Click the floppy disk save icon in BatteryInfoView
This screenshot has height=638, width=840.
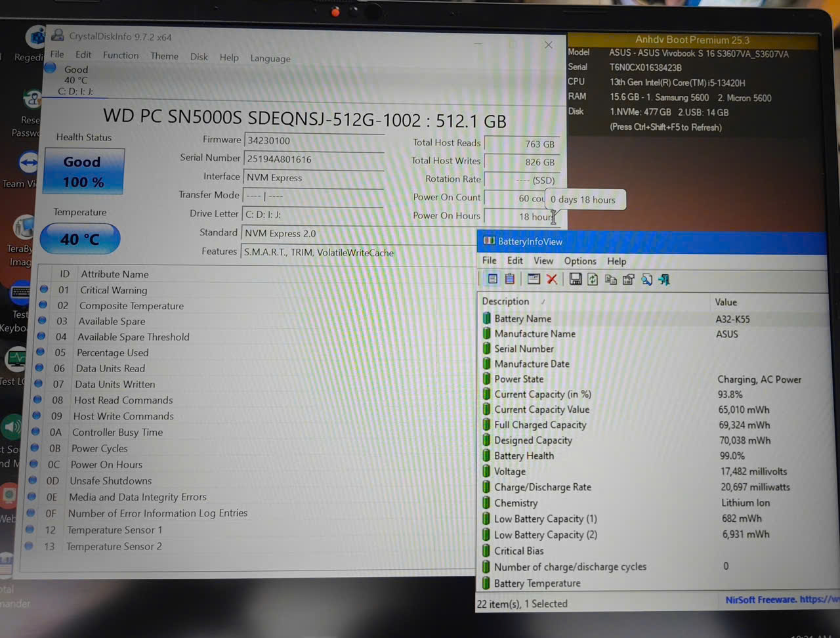(576, 280)
